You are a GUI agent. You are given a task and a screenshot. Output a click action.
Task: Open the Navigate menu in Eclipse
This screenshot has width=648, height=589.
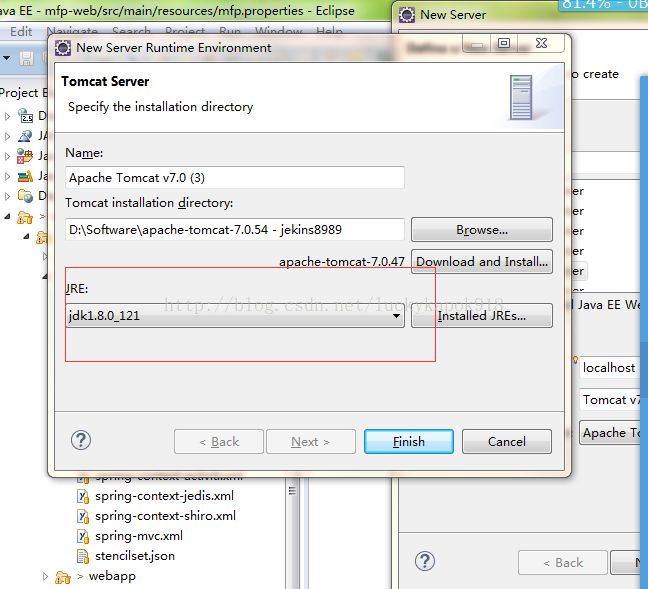pos(72,31)
